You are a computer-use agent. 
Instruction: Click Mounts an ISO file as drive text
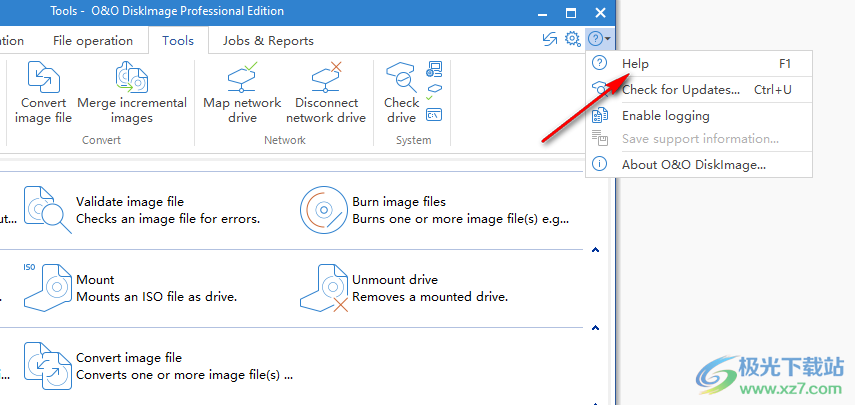[156, 297]
